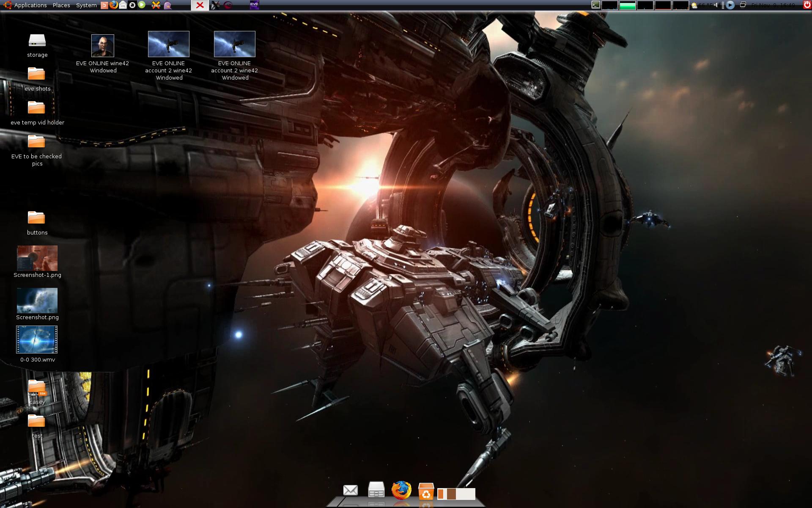Click the date and time clock
Viewport: 812px width, 508px height.
773,5
